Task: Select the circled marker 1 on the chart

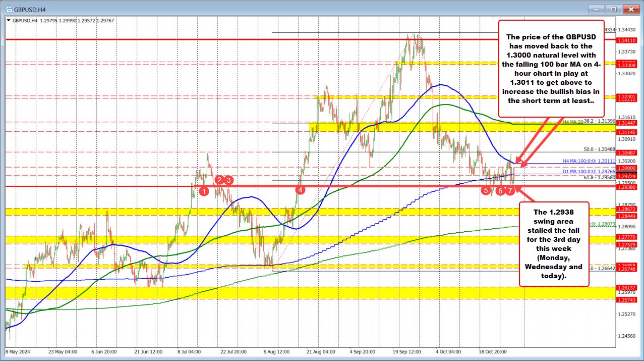Action: 204,191
